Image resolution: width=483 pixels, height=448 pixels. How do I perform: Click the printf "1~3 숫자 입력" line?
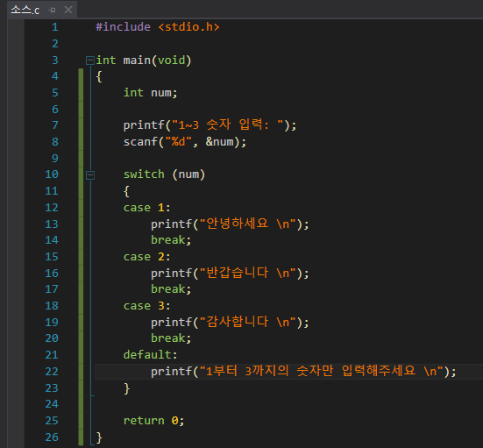coord(210,125)
